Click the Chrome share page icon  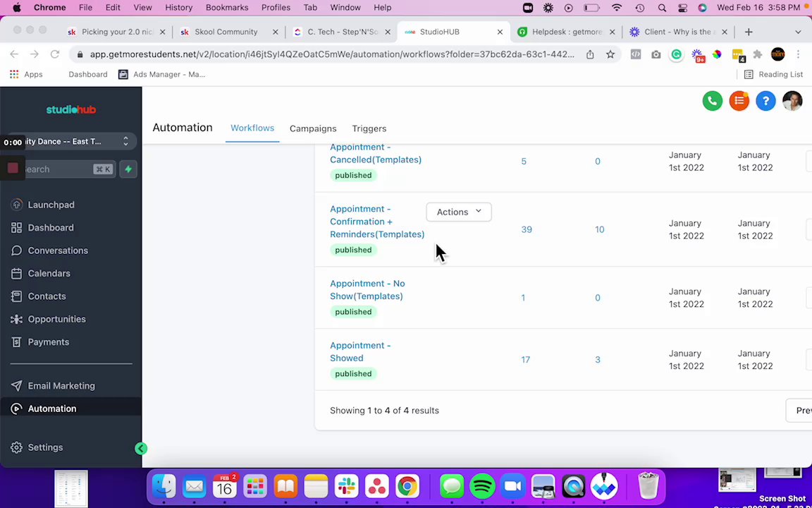click(590, 54)
